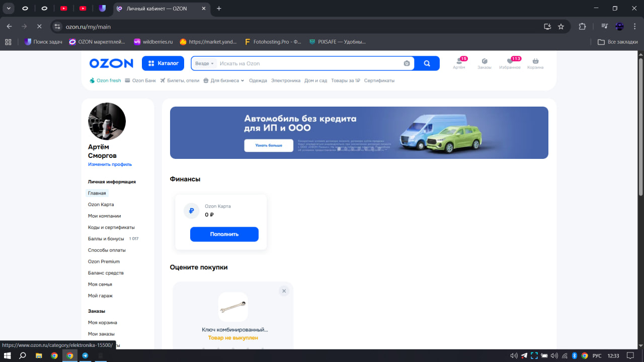Click Узнать больше on the banner
The width and height of the screenshot is (644, 362).
[269, 145]
